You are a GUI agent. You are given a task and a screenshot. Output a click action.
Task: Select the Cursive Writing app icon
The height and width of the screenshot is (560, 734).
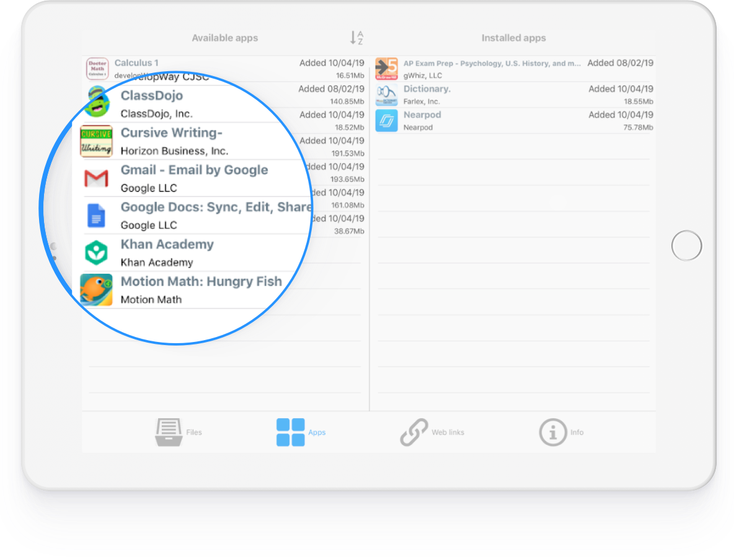[97, 141]
